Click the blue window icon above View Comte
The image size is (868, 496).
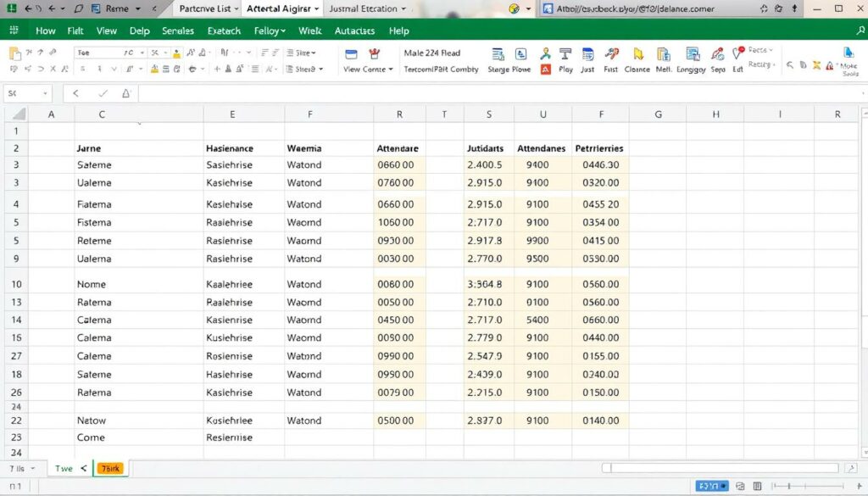351,54
